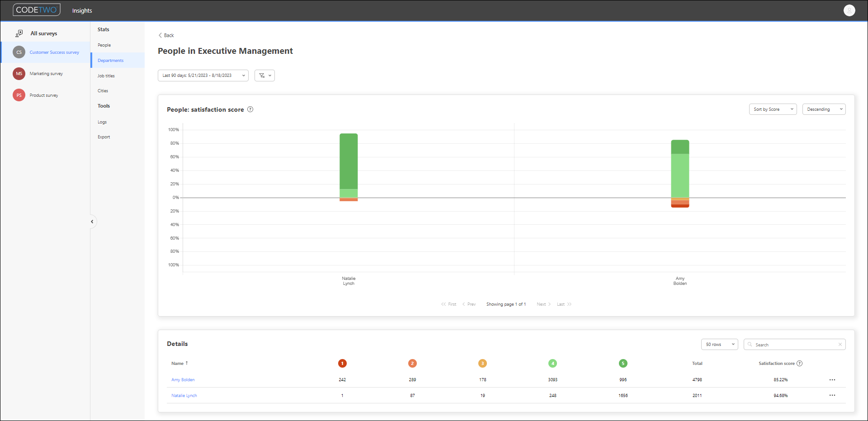868x421 pixels.
Task: Open Job titles stats
Action: coord(106,76)
